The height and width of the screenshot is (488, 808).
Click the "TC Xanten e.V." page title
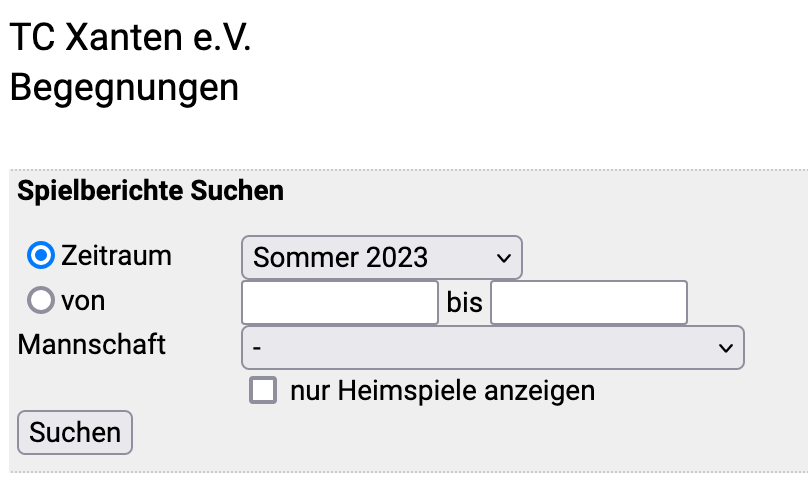[x=130, y=38]
